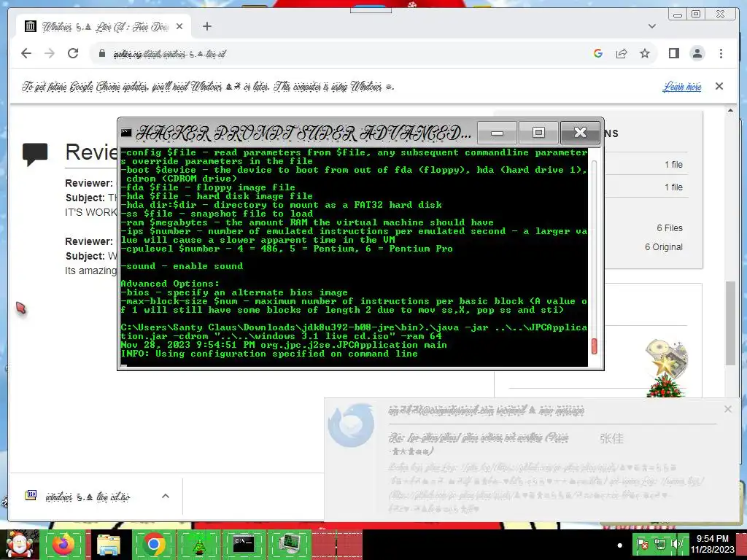
Task: Click the ISO file icon in download bar
Action: (x=31, y=496)
